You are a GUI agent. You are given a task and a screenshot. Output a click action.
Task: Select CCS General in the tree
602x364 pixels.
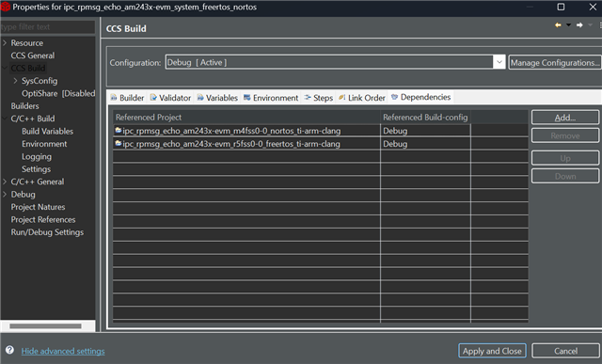tap(33, 55)
